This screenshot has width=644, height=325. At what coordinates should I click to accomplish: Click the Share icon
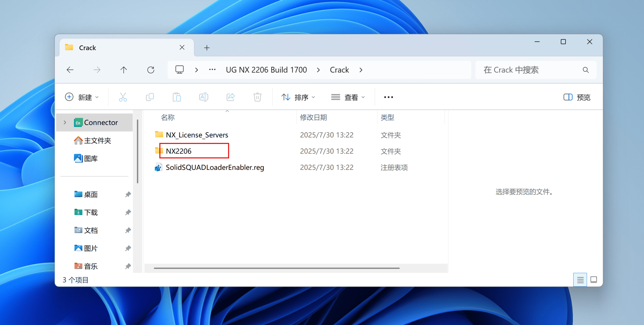230,97
